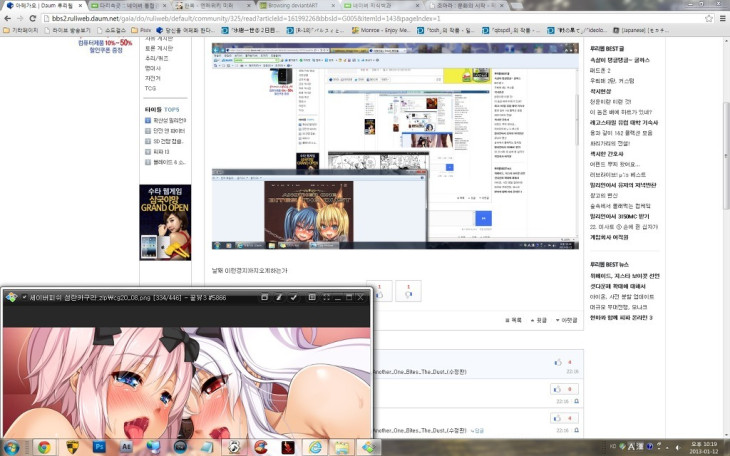This screenshot has height=456, width=730.
Task: Click the viewer's checkmark icon in title bar
Action: [294, 297]
